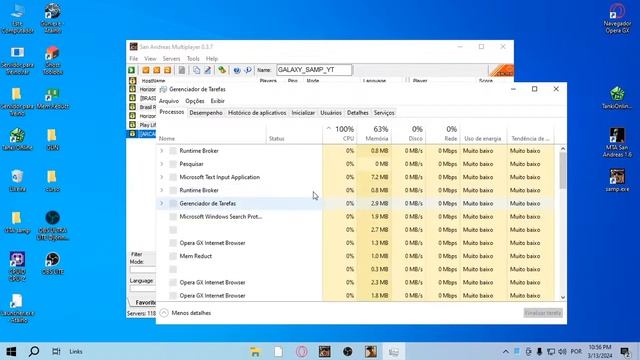Sort processes by the Memória column

click(x=375, y=133)
